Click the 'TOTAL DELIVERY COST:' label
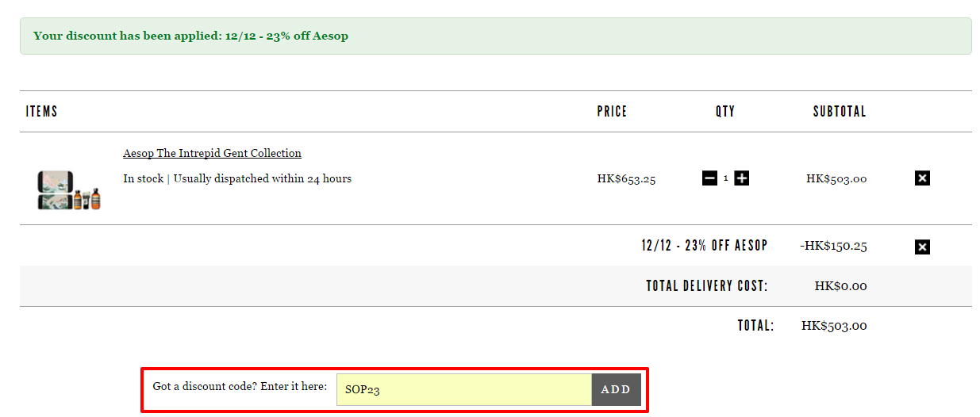Screen dimensions: 980x417 pyautogui.click(x=707, y=285)
